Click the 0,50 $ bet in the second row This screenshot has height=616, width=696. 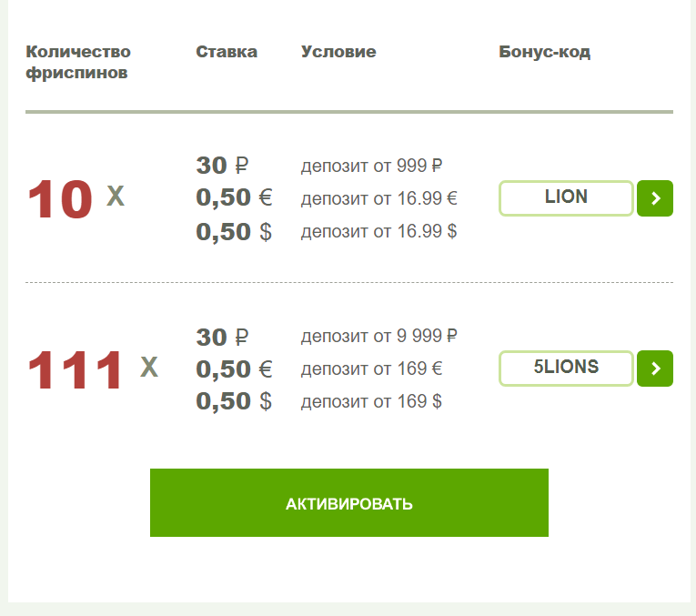click(x=234, y=401)
